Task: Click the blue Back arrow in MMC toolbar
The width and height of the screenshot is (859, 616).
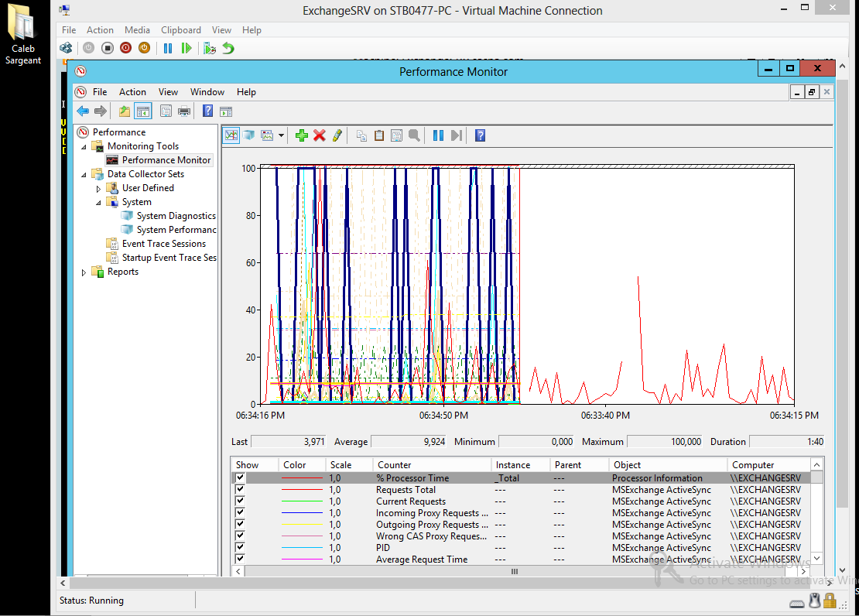Action: pos(83,111)
